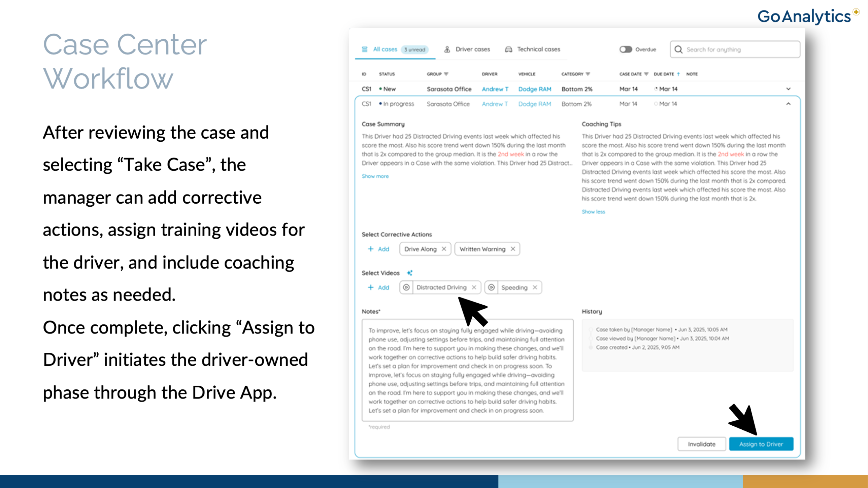The height and width of the screenshot is (488, 868).
Task: Click the Due Date sort arrow
Action: pos(678,74)
